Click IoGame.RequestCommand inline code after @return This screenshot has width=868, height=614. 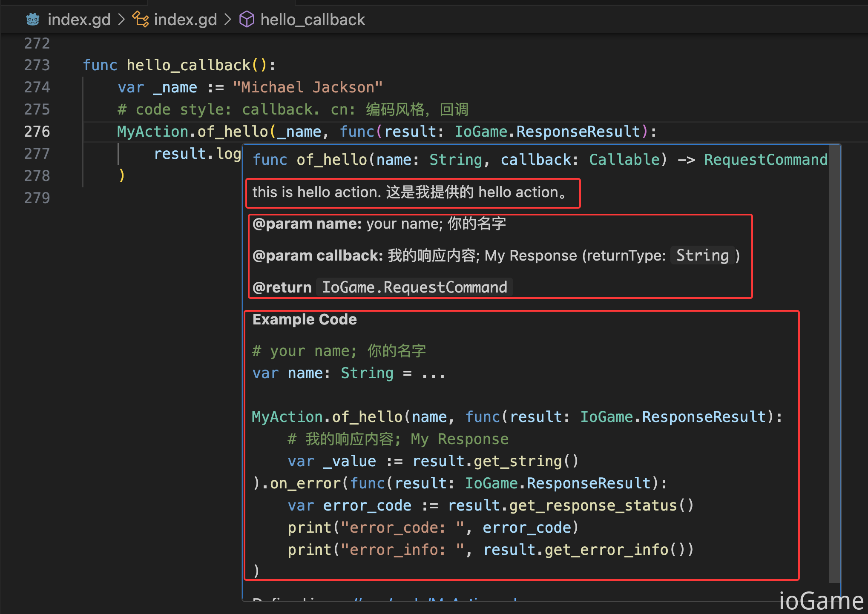[414, 287]
